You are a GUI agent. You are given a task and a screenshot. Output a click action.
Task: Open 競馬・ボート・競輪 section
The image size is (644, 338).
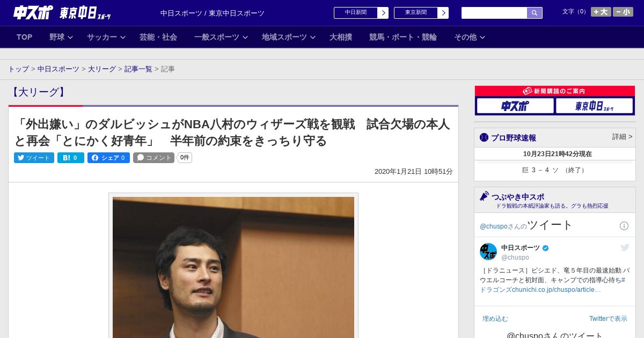403,37
